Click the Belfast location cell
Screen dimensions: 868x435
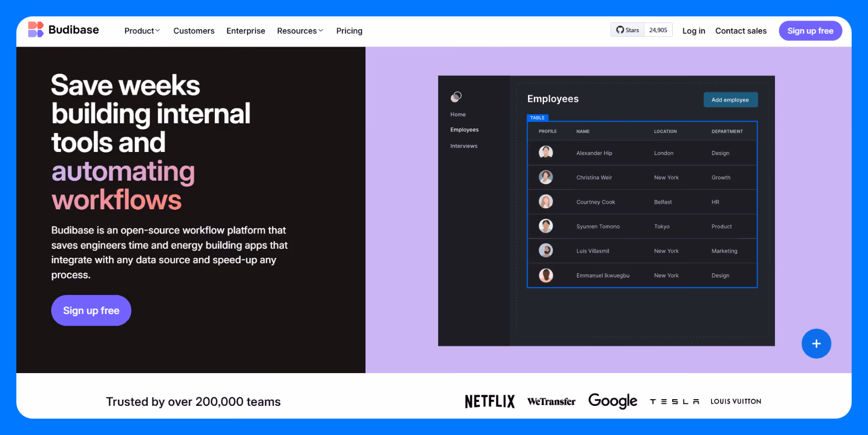coord(663,202)
